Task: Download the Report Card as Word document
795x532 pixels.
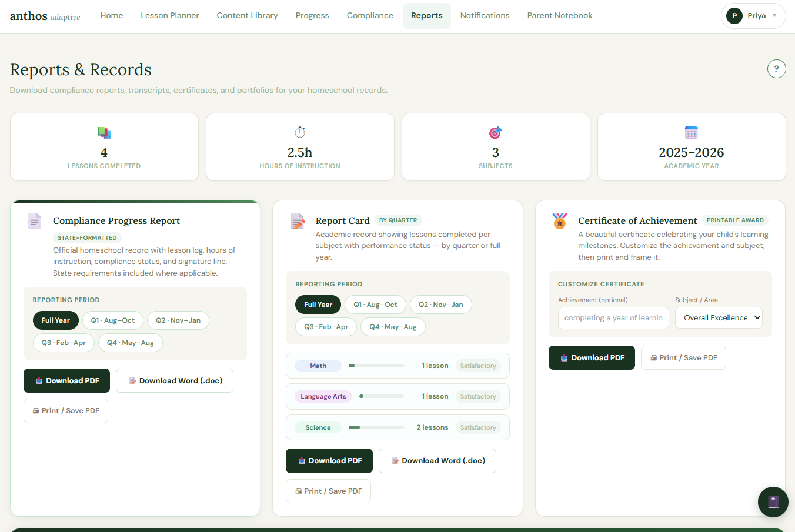Action: coord(437,461)
